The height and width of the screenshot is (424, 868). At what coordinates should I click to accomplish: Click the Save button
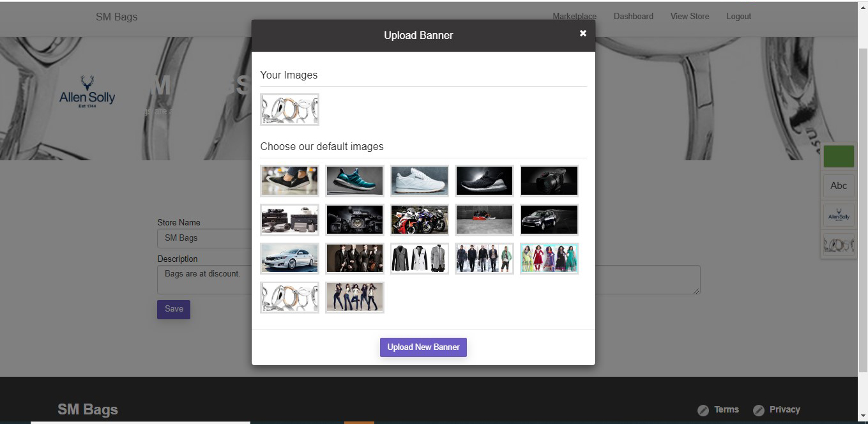click(x=174, y=309)
